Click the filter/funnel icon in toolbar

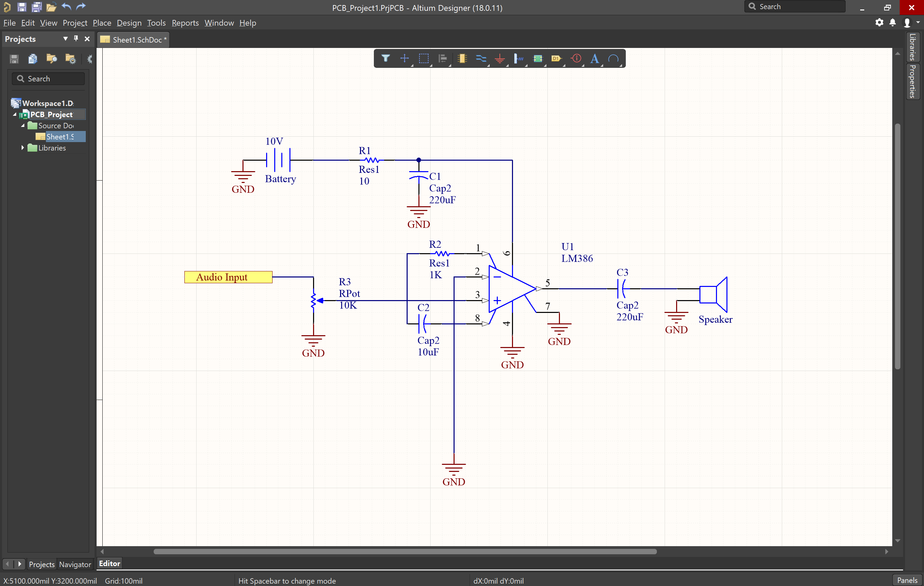point(384,58)
